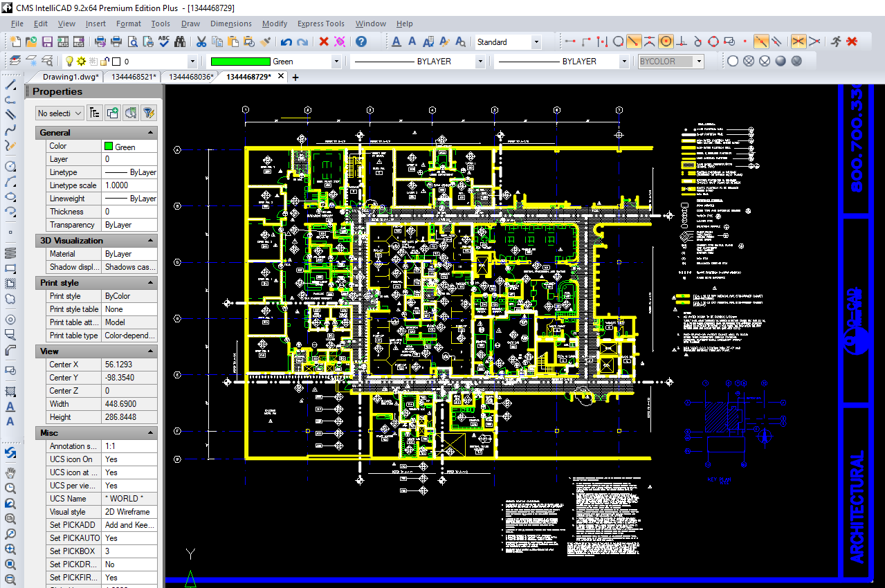The height and width of the screenshot is (588, 885).
Task: Run spell check with the ABC icon
Action: (x=163, y=42)
